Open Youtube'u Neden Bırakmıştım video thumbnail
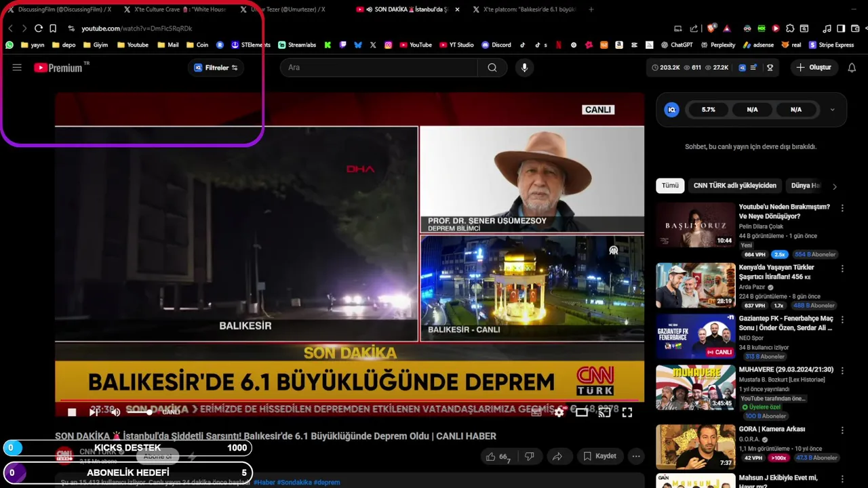The height and width of the screenshot is (488, 868). point(695,225)
